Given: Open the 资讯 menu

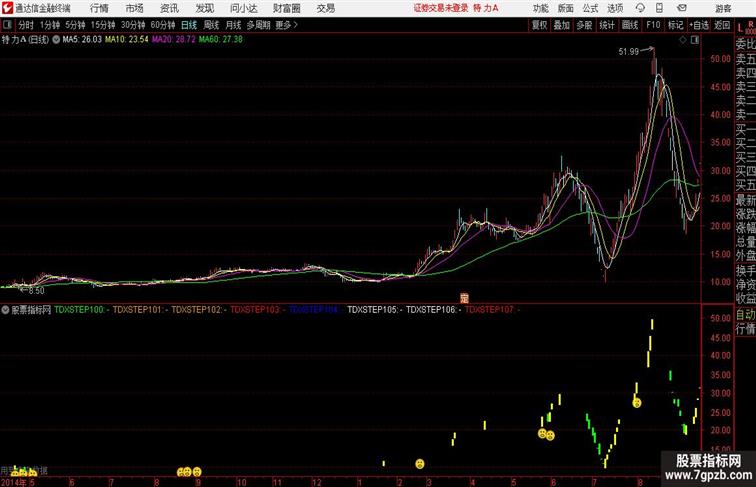Looking at the screenshot, I should tap(169, 8).
